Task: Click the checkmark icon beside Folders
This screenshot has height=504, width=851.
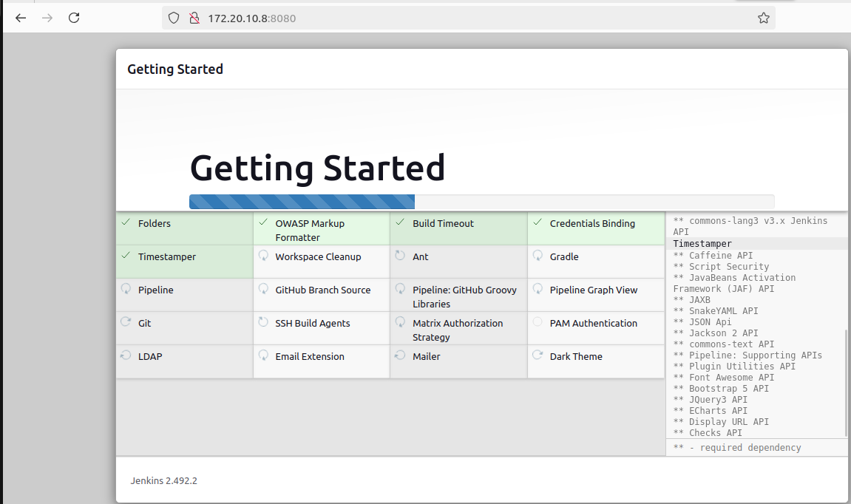Action: [126, 222]
